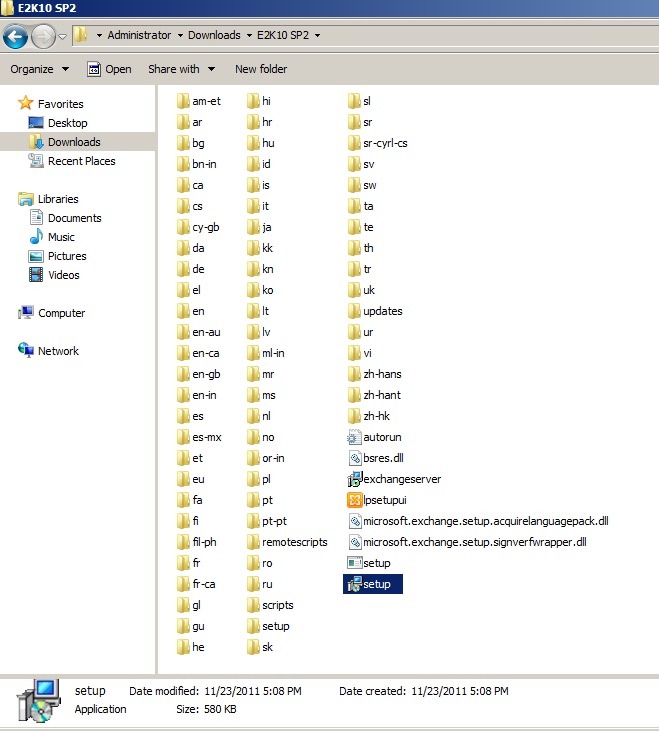Expand the dropdown arrow after E2K10 SP2

(318, 36)
